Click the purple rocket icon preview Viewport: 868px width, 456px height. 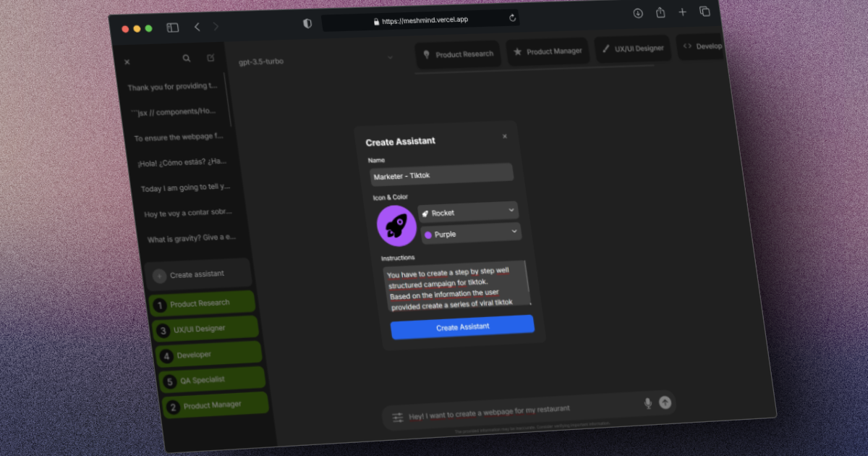coord(396,226)
